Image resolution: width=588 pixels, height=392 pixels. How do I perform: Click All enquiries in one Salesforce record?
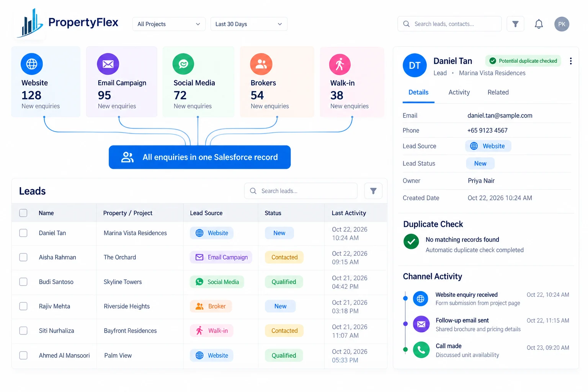pos(199,157)
